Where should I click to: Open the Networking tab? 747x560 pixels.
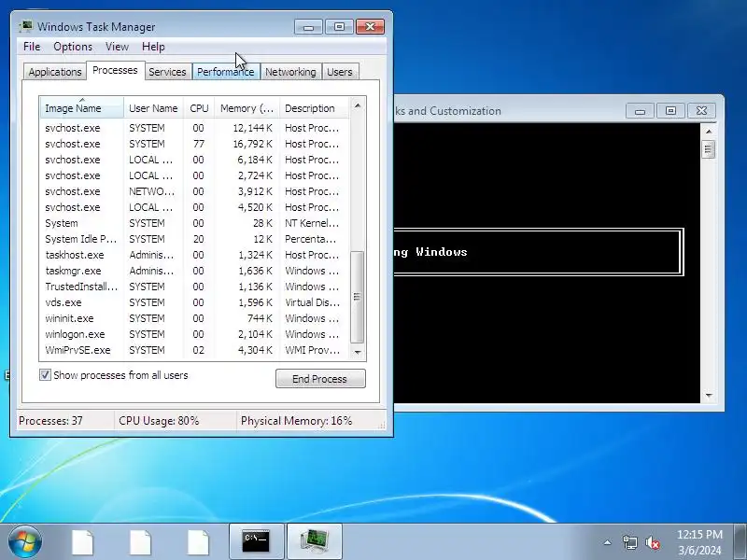[290, 72]
